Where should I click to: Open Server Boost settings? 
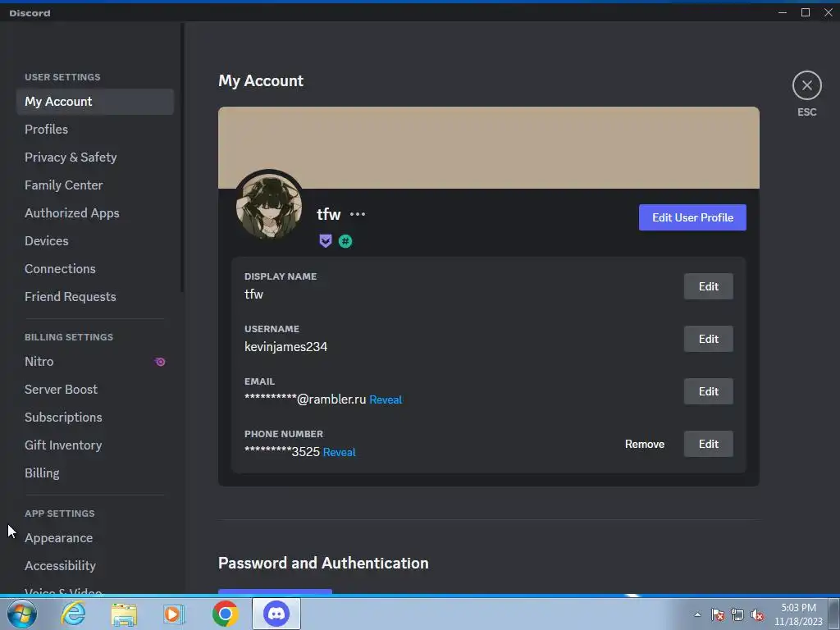[95, 390]
